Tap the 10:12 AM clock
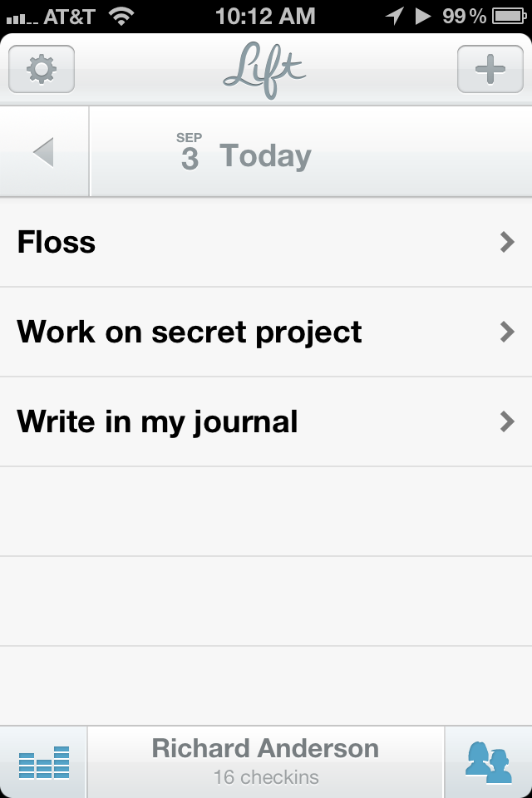Screen dimensions: 532x798 tap(265, 17)
